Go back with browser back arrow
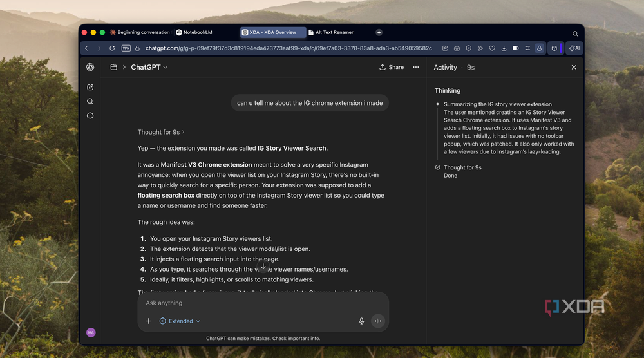Viewport: 644px width, 358px height. 86,48
